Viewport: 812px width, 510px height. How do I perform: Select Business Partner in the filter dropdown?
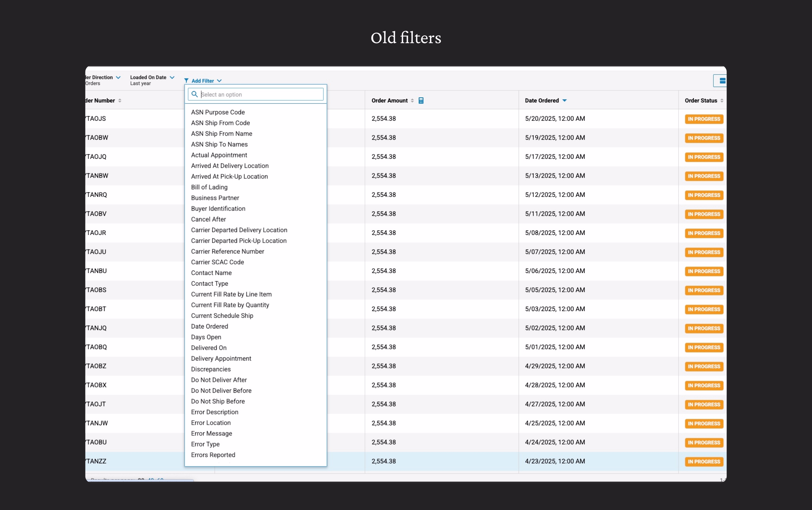click(215, 198)
